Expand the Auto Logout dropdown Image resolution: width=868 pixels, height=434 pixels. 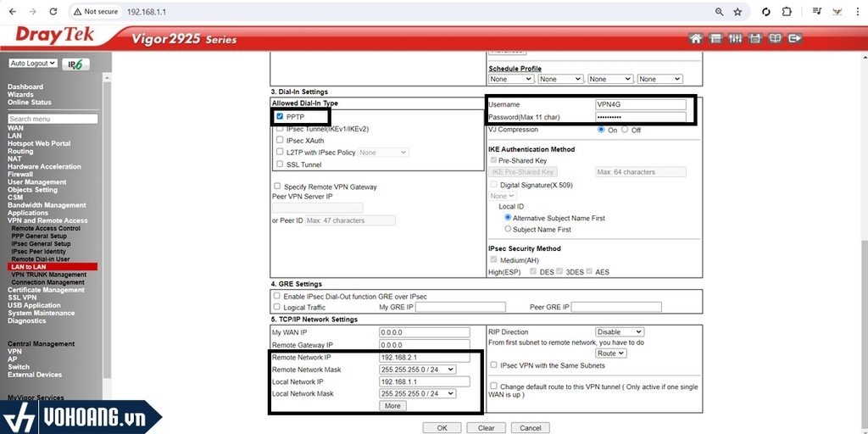tap(33, 64)
